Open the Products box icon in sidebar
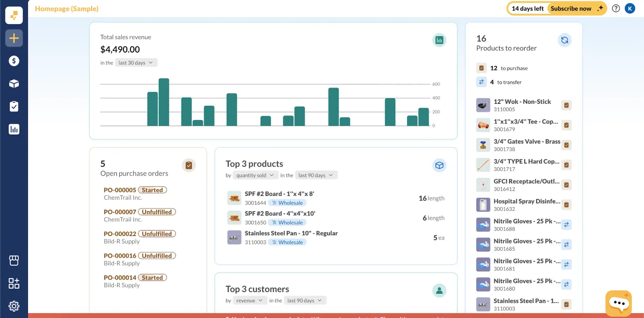Image resolution: width=644 pixels, height=318 pixels. coord(14,84)
